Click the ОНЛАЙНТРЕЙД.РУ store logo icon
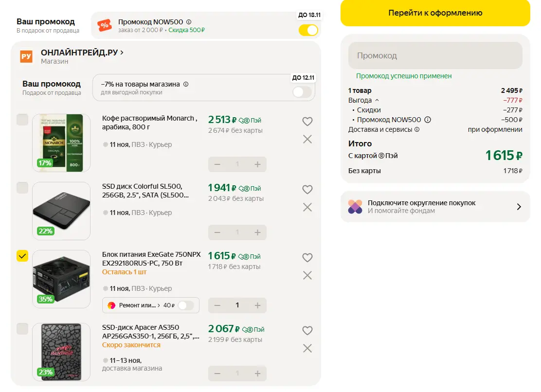541x392 pixels. pyautogui.click(x=26, y=56)
